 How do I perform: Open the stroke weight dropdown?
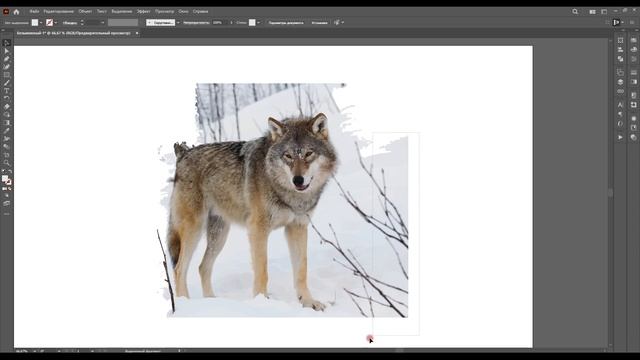coord(102,23)
